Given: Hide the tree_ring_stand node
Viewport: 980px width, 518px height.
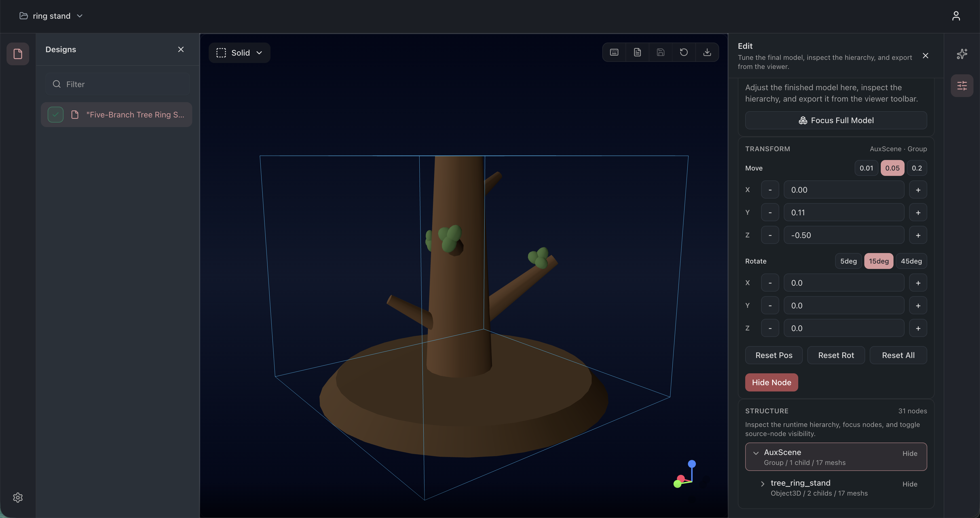Looking at the screenshot, I should pyautogui.click(x=909, y=484).
